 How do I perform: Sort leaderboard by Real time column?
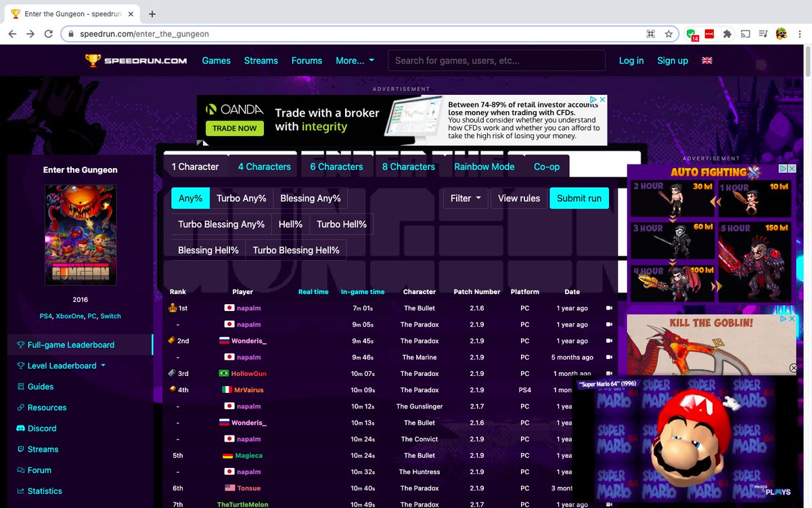(313, 292)
